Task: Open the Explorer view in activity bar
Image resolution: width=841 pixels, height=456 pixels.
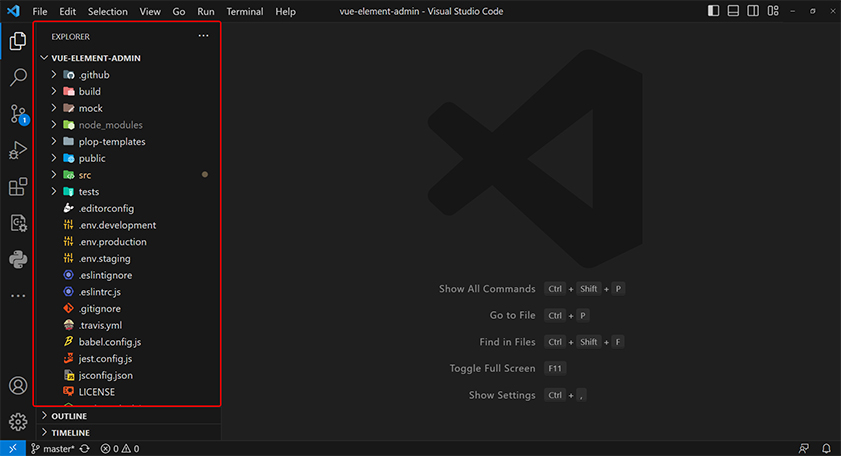Action: [18, 41]
